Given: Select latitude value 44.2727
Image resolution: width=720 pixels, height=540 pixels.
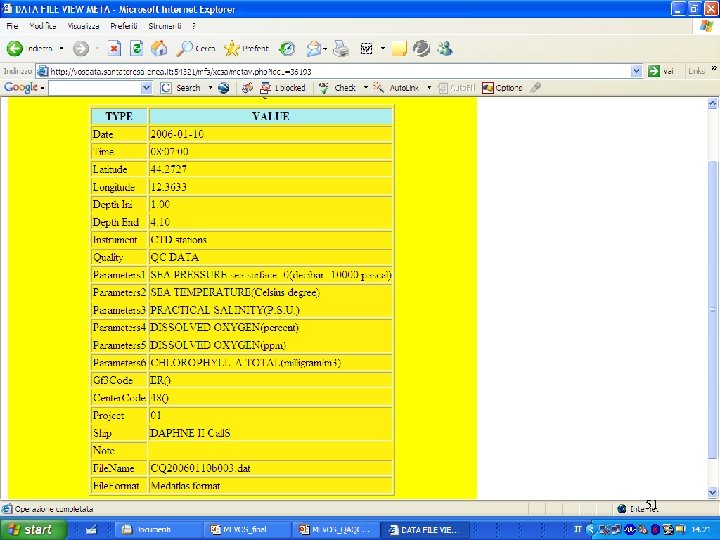Looking at the screenshot, I should click(169, 169).
